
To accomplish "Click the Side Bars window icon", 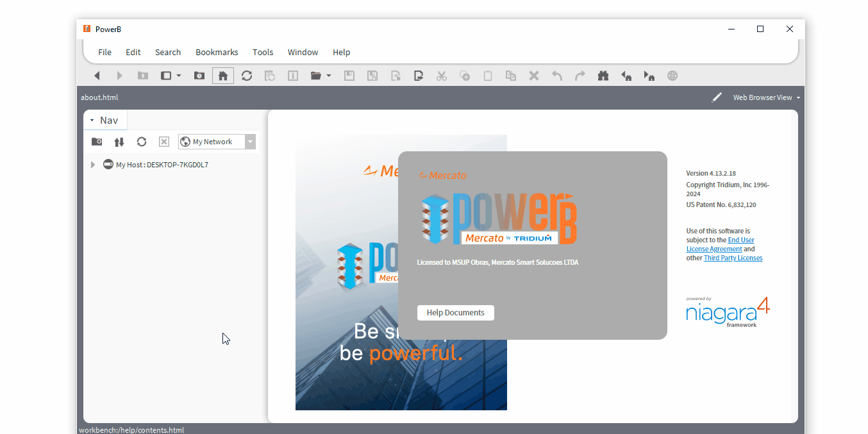I will tap(166, 76).
